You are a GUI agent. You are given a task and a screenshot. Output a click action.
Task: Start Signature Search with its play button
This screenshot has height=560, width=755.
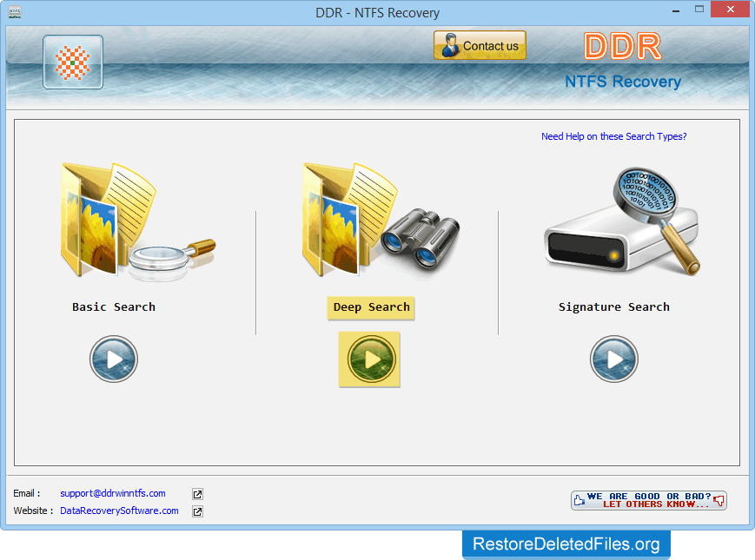coord(614,359)
